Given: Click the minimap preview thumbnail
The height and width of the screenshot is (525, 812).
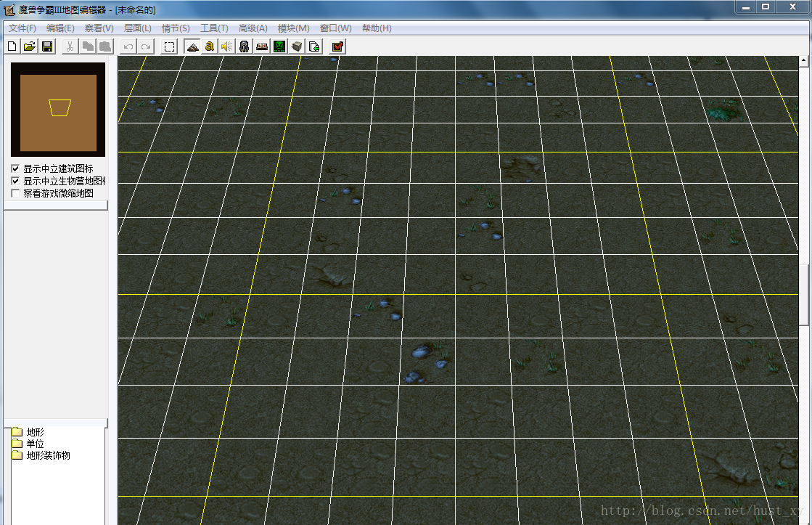Looking at the screenshot, I should [58, 110].
